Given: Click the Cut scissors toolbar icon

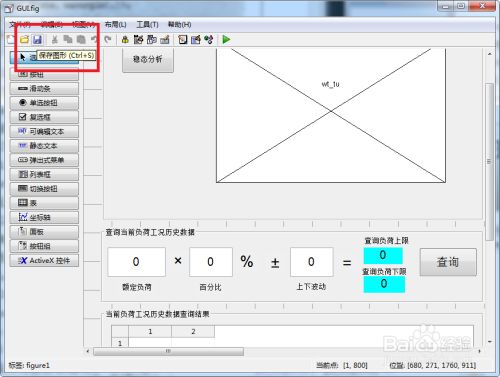Looking at the screenshot, I should click(55, 40).
